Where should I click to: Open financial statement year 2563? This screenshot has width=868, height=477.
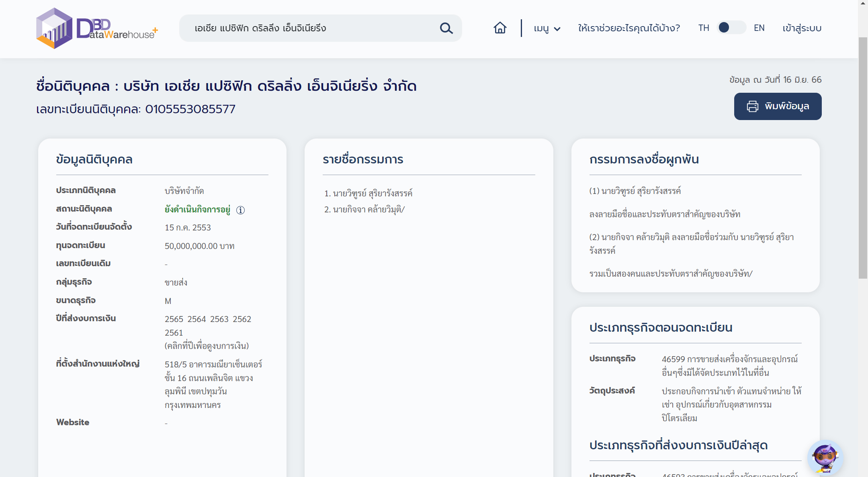pyautogui.click(x=219, y=319)
